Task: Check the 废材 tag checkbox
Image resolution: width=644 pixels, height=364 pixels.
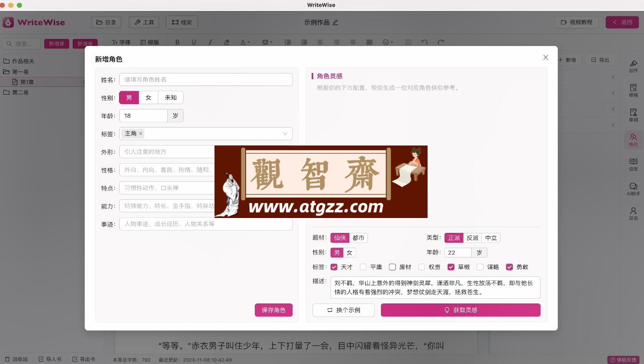Action: (x=393, y=267)
